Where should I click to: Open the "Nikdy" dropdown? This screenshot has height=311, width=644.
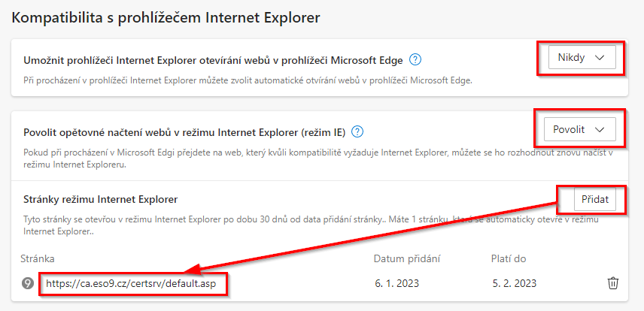[x=582, y=57]
